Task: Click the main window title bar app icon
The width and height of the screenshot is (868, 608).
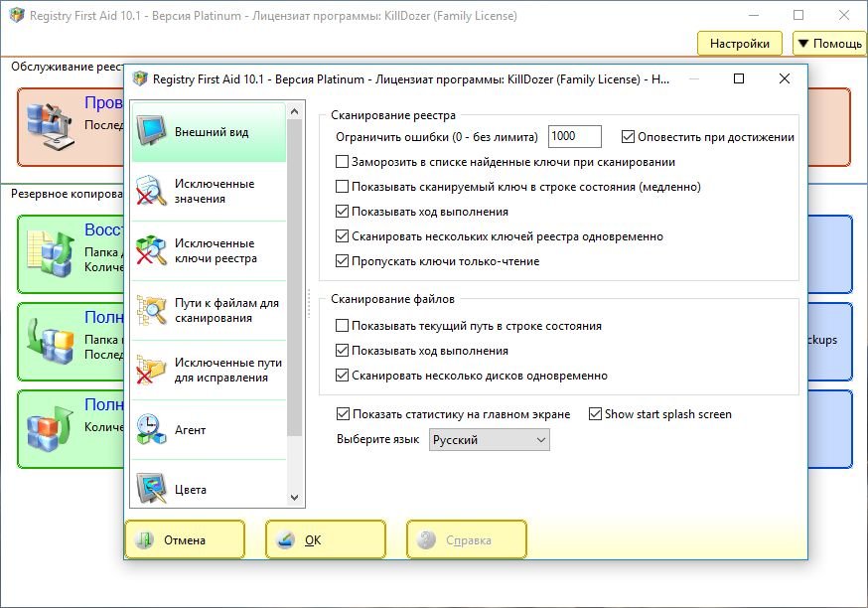Action: (17, 15)
